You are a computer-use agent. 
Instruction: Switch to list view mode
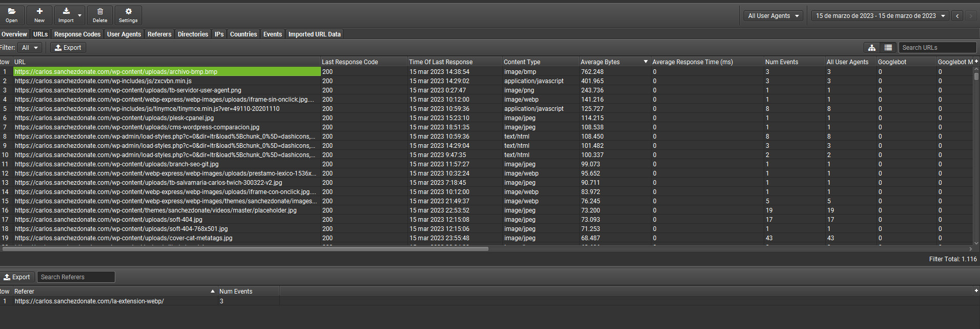tap(888, 48)
